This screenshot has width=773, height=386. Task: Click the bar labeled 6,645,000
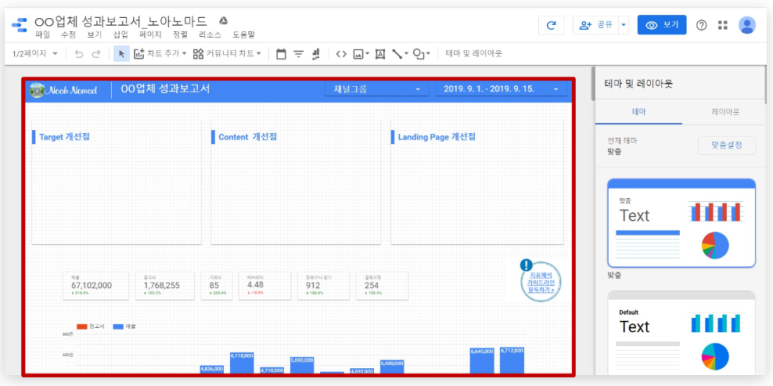pos(482,360)
